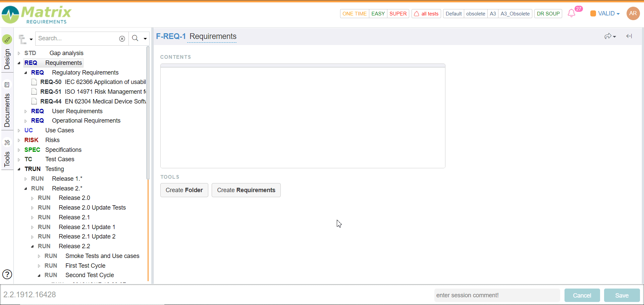This screenshot has width=644, height=305.
Task: Click the Matrix Requirements logo
Action: 37,15
